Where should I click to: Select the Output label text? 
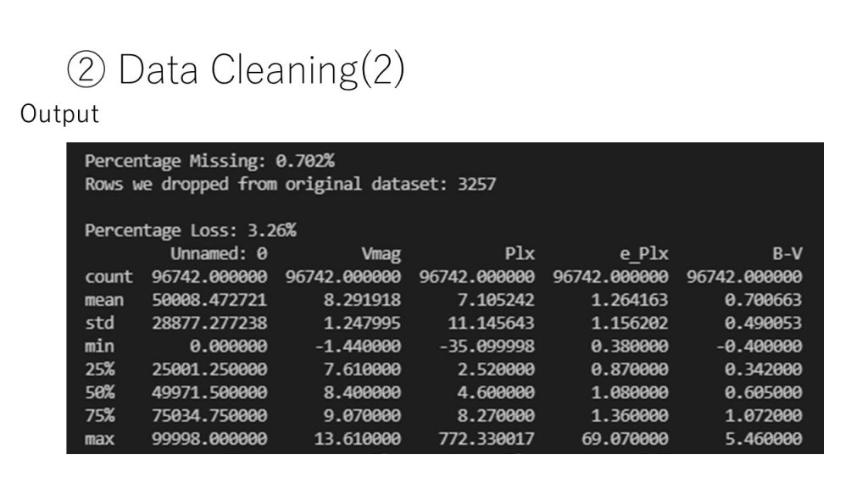(x=60, y=114)
